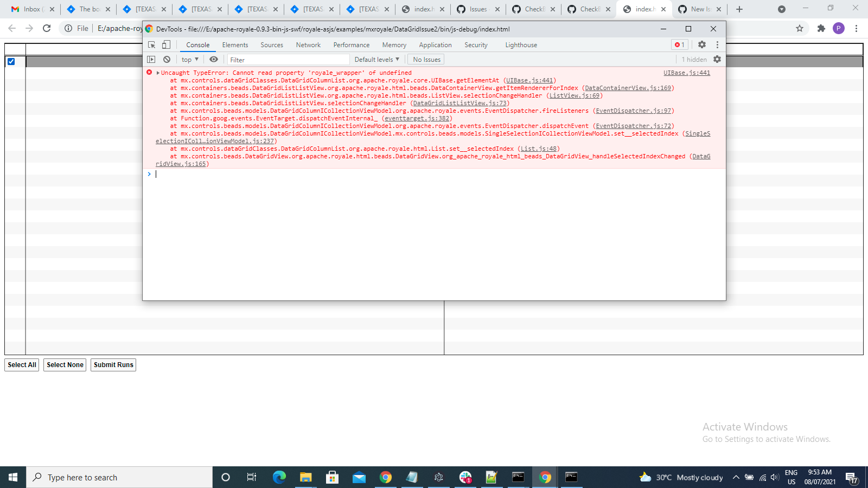This screenshot has width=868, height=488.
Task: Open DevTools settings gear
Action: pos(703,44)
